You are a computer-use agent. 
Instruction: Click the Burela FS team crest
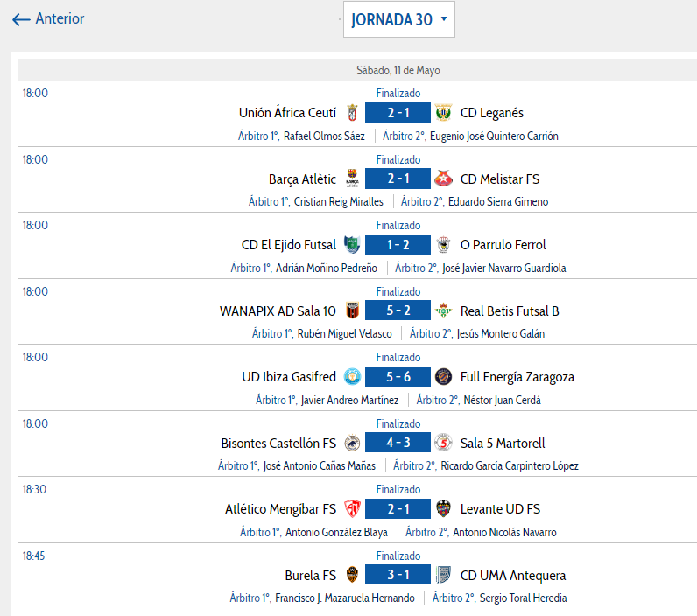(353, 575)
